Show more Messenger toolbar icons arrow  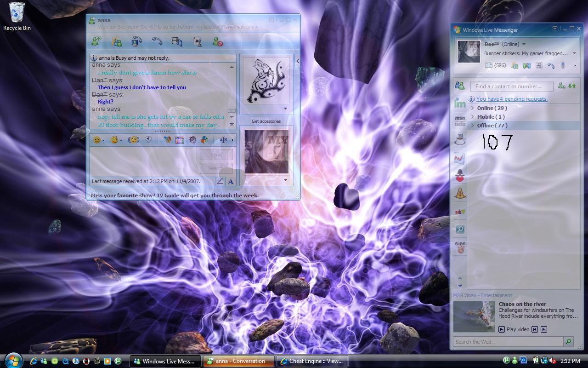575,66
